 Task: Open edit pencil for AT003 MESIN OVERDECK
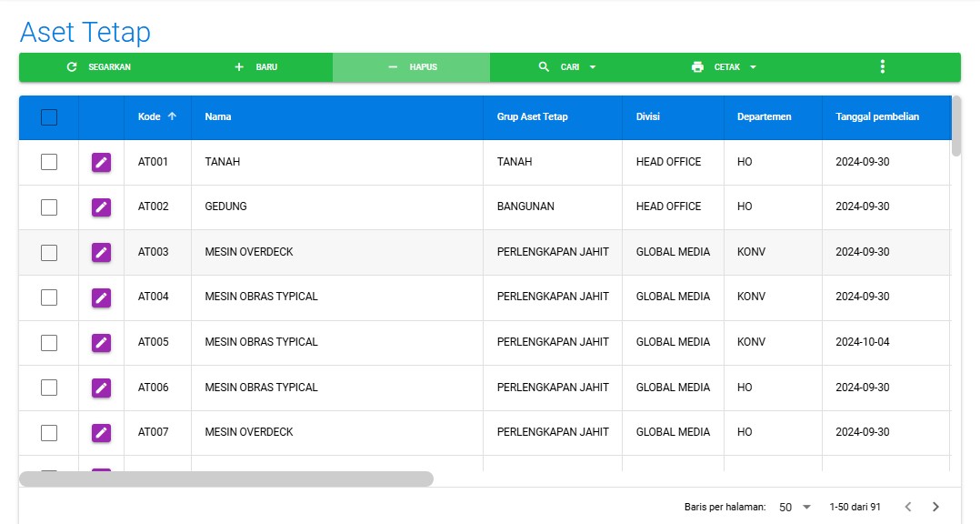point(101,252)
